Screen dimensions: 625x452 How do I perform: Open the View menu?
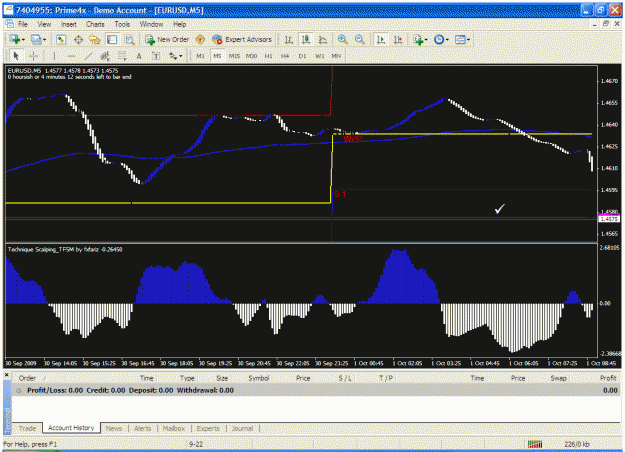[44, 24]
